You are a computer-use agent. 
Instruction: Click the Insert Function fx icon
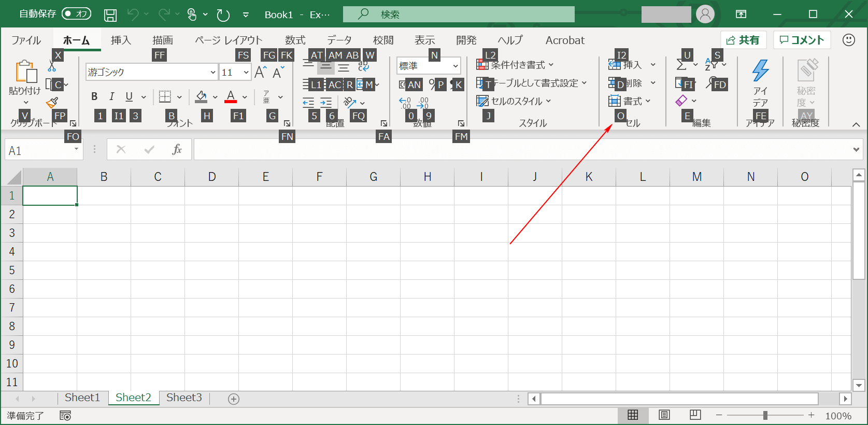177,150
